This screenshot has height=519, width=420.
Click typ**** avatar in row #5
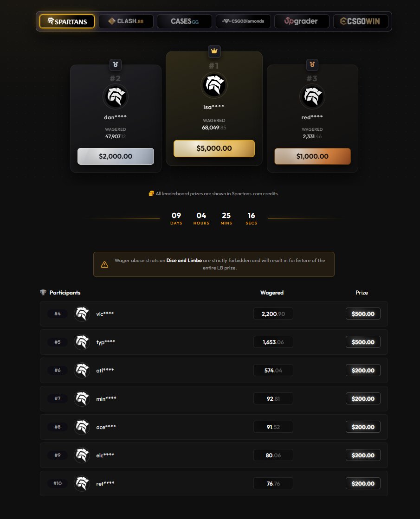click(82, 342)
